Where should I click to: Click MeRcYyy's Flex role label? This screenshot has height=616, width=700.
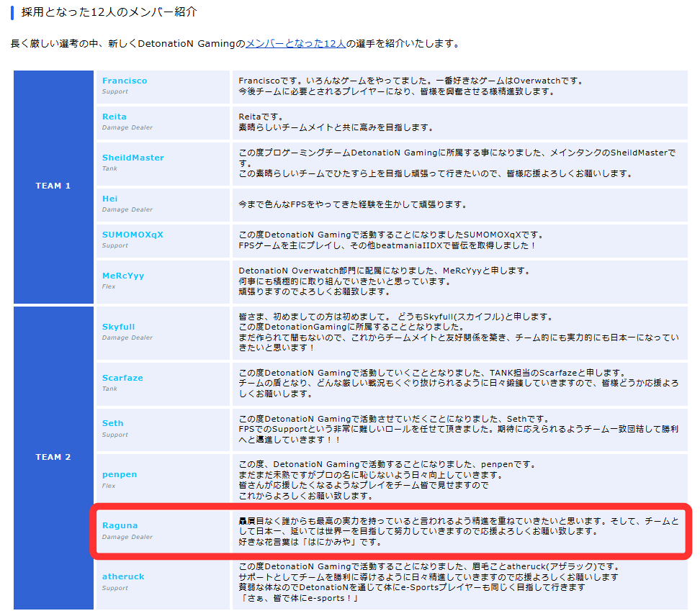point(109,286)
